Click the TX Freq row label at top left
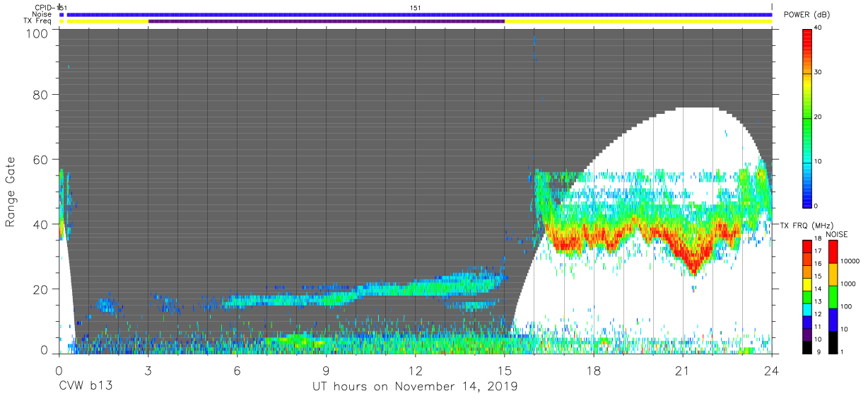 (x=37, y=21)
